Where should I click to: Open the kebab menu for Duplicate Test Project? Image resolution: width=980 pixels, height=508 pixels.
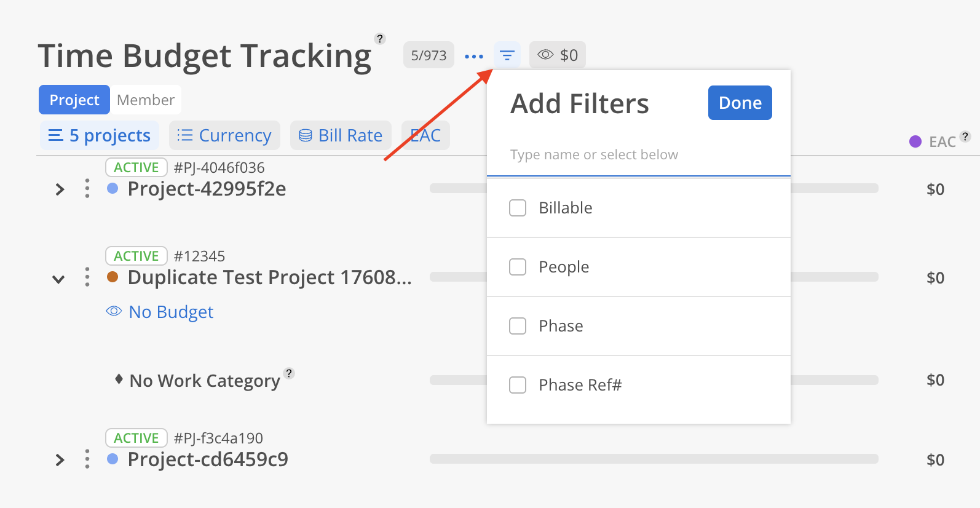click(87, 277)
